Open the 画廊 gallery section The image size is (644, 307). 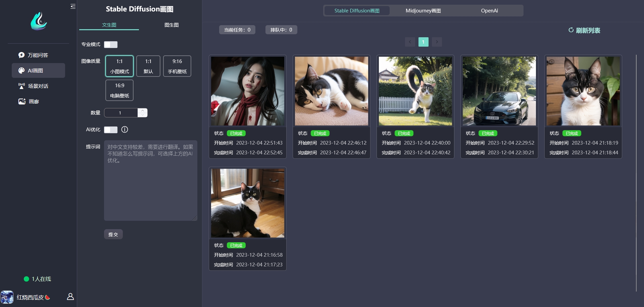[x=38, y=101]
